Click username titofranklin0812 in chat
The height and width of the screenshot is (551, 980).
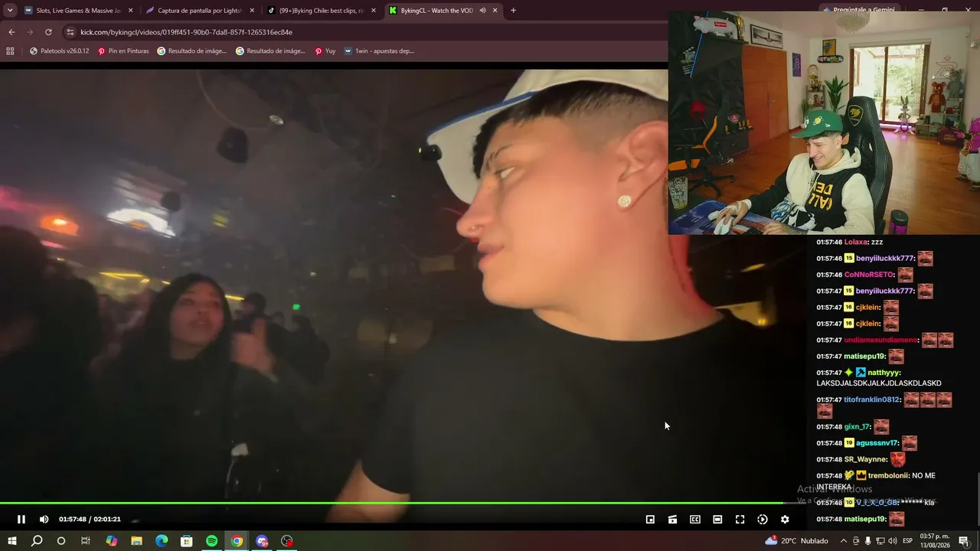pos(871,399)
